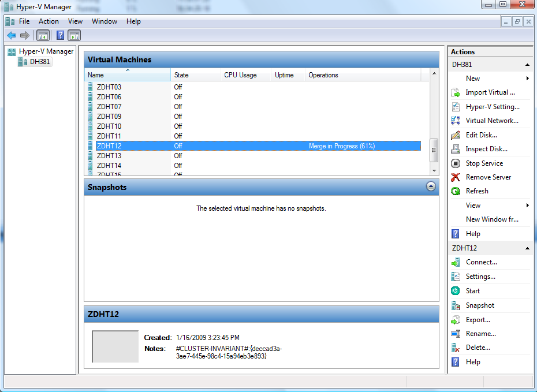Image resolution: width=537 pixels, height=392 pixels.
Task: Click the Show/Hide Console Tree toolbar icon
Action: point(43,36)
